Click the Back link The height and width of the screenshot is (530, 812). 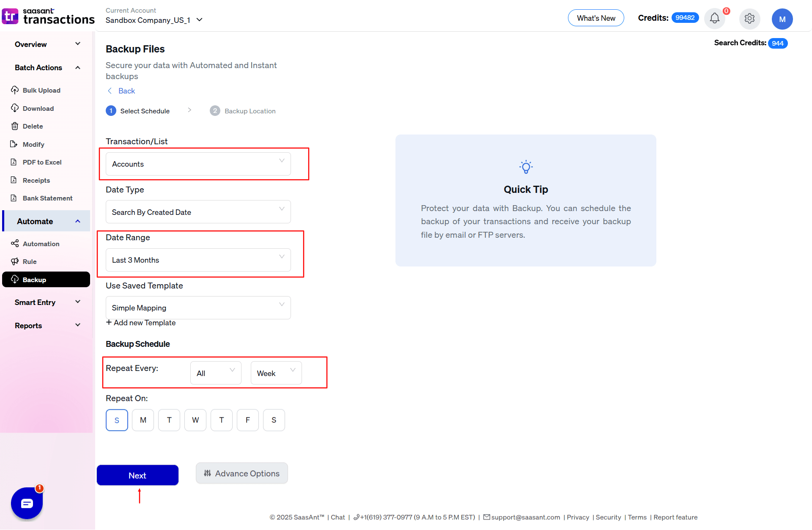126,91
